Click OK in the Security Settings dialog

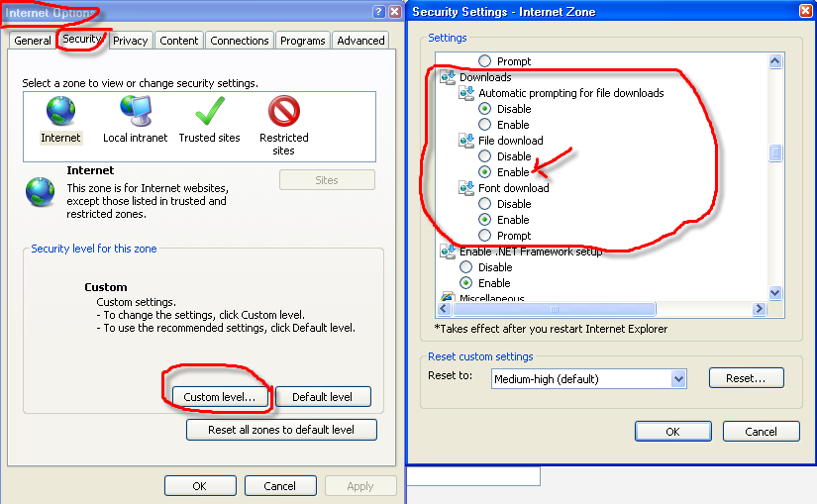(672, 431)
